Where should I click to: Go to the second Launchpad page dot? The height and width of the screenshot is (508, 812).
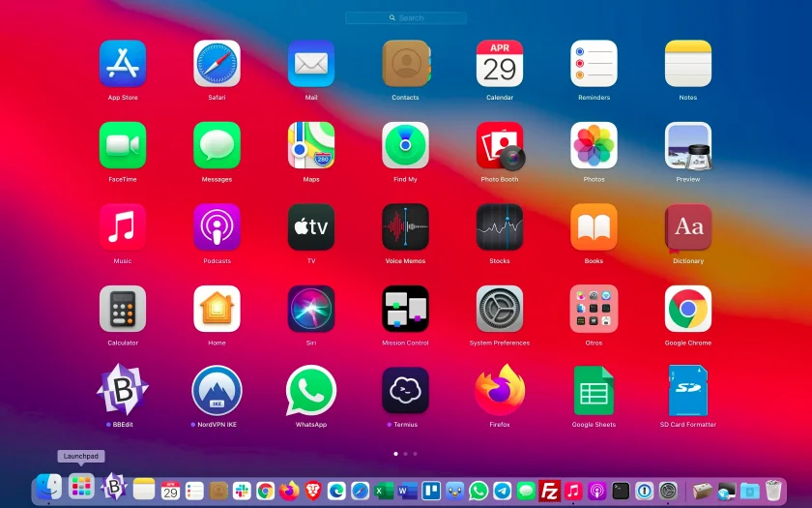coord(405,454)
